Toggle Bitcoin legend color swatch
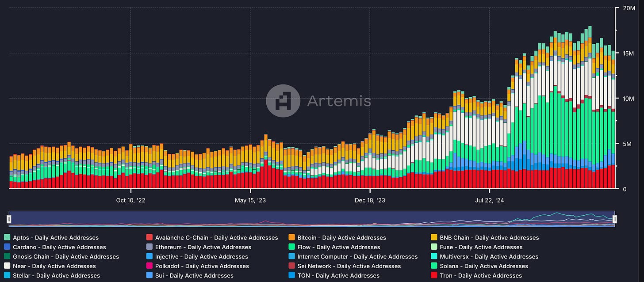 [x=291, y=238]
